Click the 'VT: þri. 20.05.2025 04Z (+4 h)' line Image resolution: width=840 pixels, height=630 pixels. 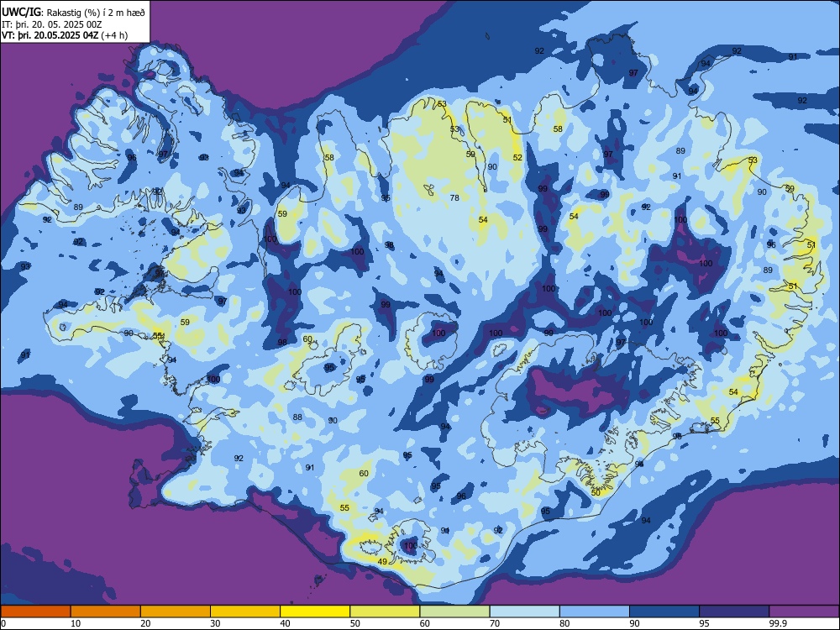[x=65, y=35]
